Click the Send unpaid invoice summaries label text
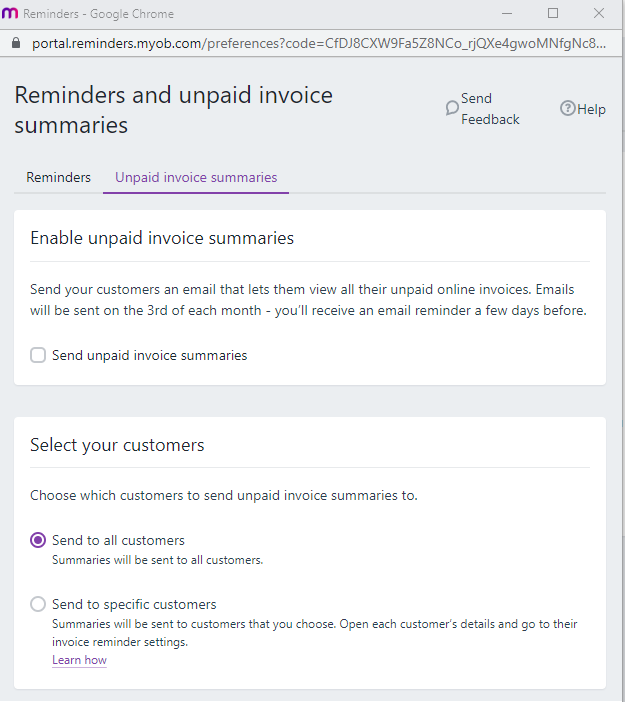Image resolution: width=625 pixels, height=702 pixels. (149, 355)
